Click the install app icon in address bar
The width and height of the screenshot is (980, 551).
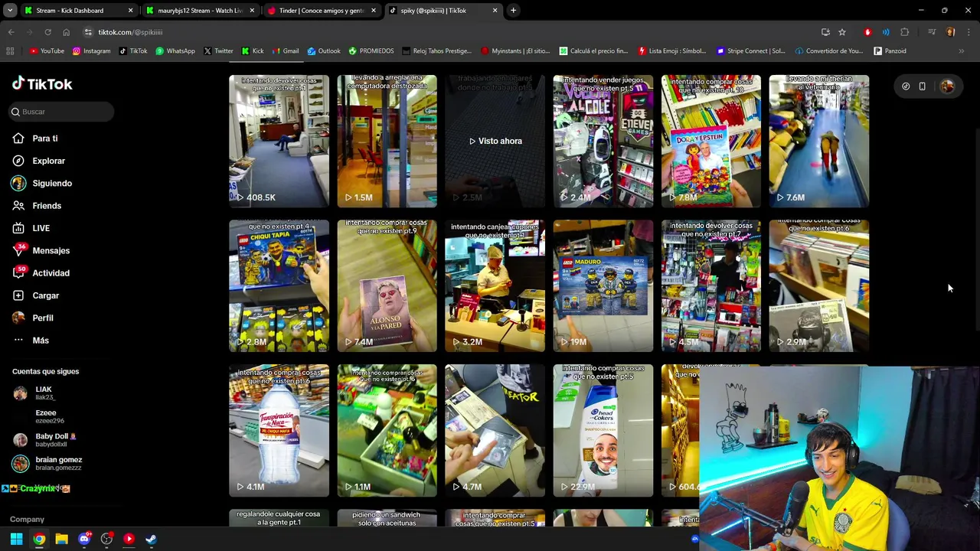pos(825,32)
